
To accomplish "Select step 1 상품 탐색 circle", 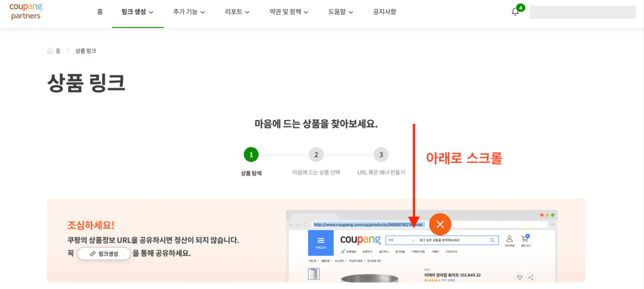I will [251, 155].
